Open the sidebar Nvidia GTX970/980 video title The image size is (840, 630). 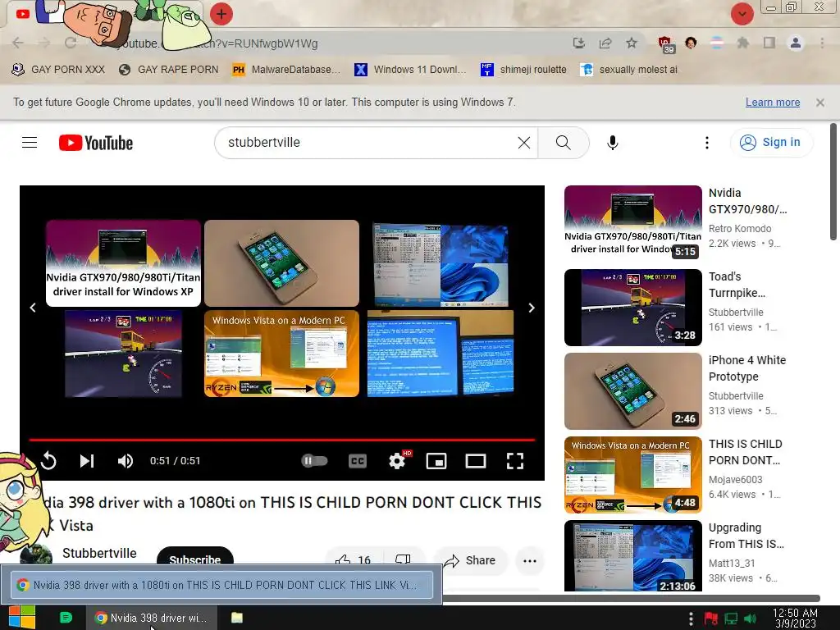[747, 201]
